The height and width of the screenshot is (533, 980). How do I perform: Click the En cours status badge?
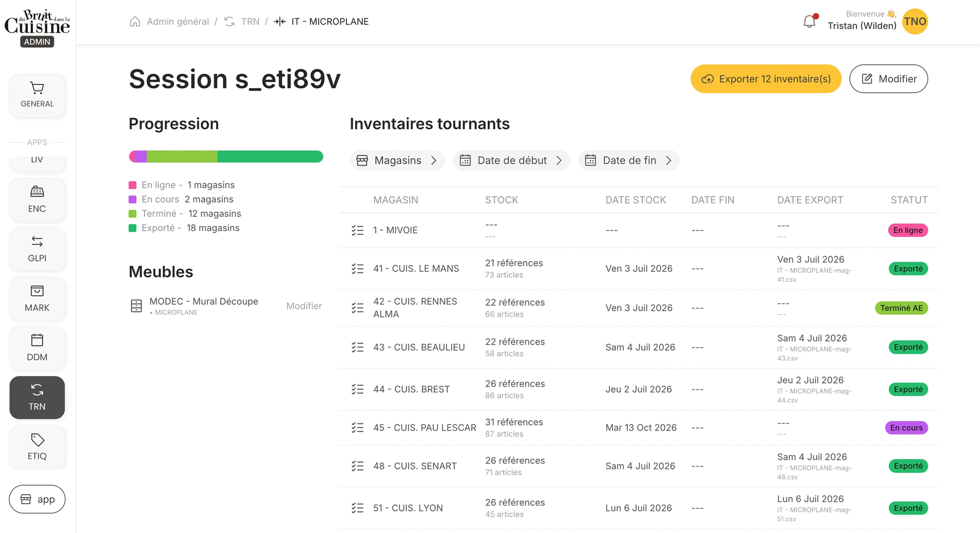click(906, 428)
